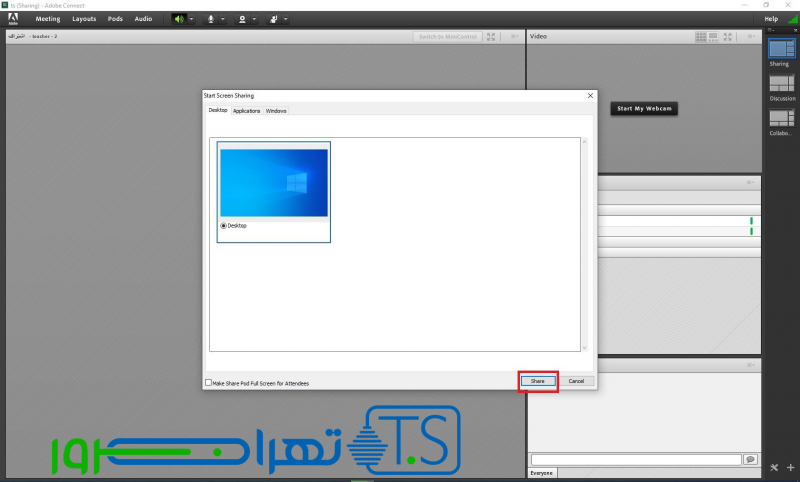
Task: Select the Collaboration layout icon
Action: (x=781, y=118)
